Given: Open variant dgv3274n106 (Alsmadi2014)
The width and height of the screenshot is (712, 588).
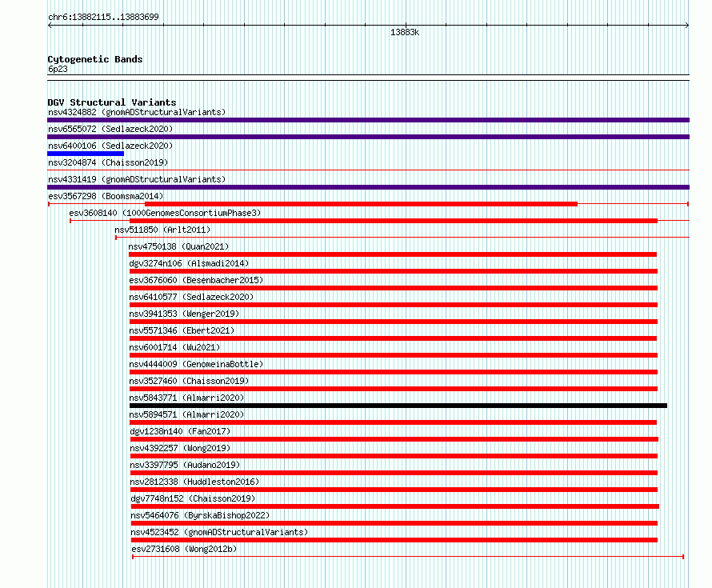Looking at the screenshot, I should point(189,263).
